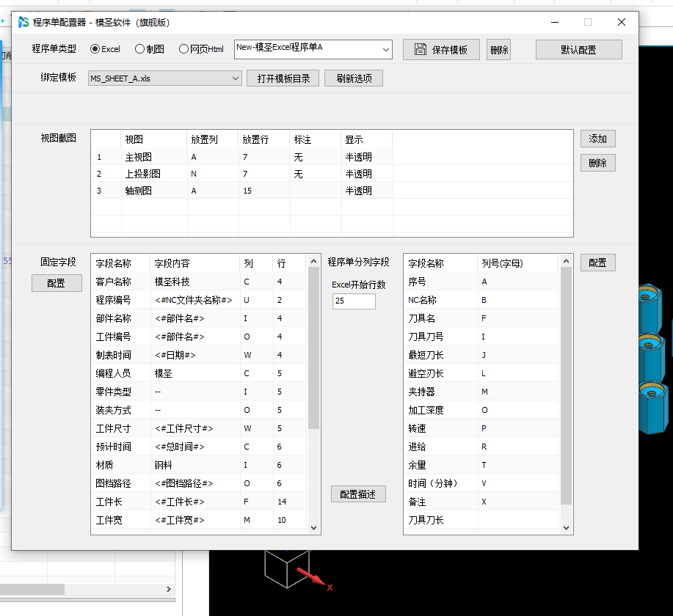The width and height of the screenshot is (673, 616).
Task: Click the 刷新选项 button
Action: (354, 78)
